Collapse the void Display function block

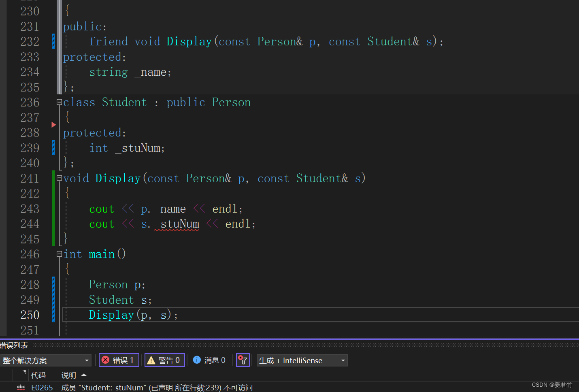click(x=59, y=178)
